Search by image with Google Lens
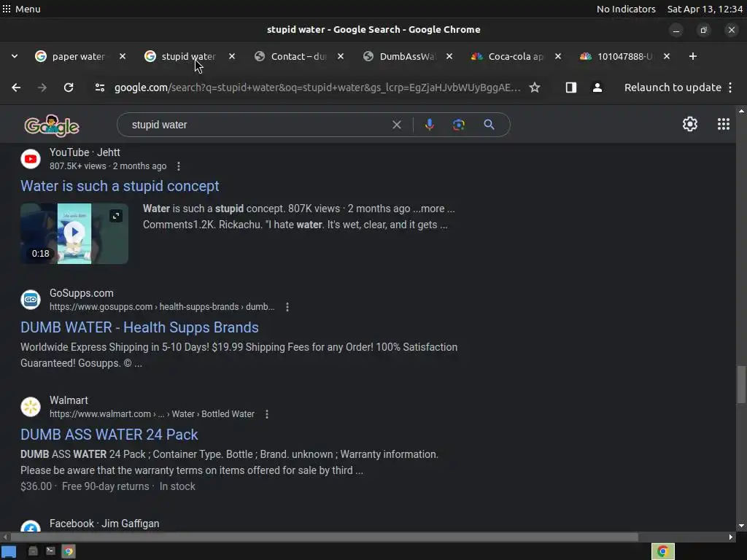 click(x=458, y=125)
